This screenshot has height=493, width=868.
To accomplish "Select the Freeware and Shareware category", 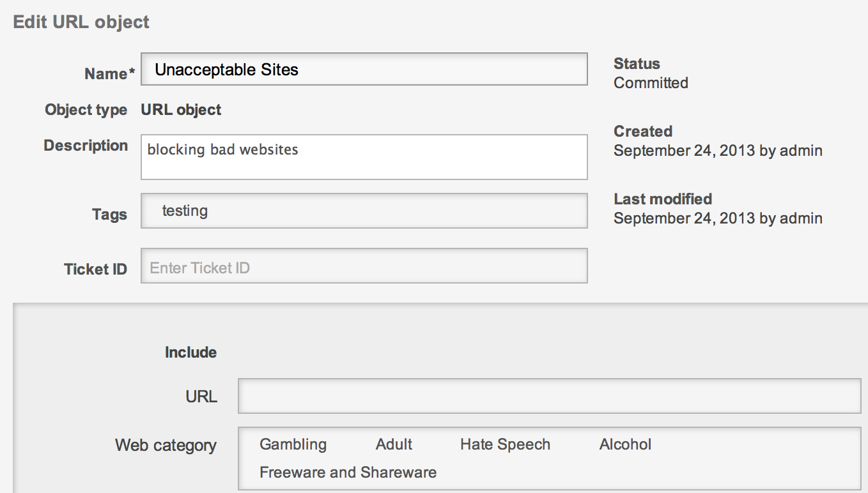I will (x=348, y=473).
